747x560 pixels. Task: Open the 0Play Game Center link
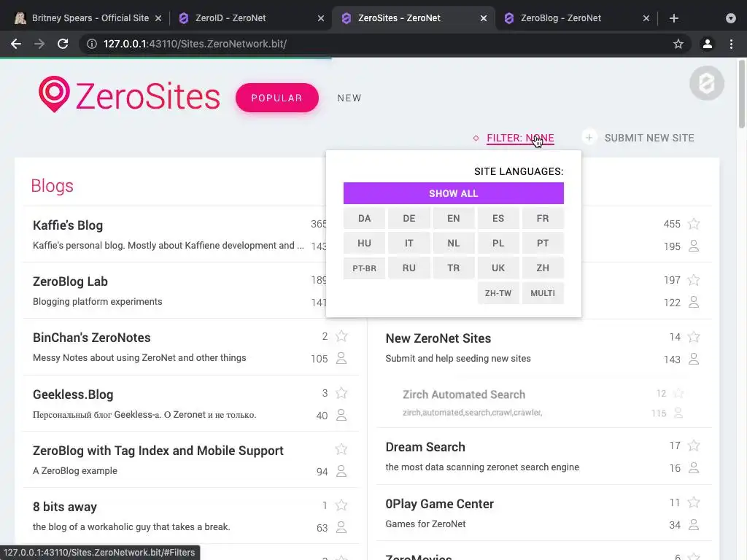click(x=439, y=504)
